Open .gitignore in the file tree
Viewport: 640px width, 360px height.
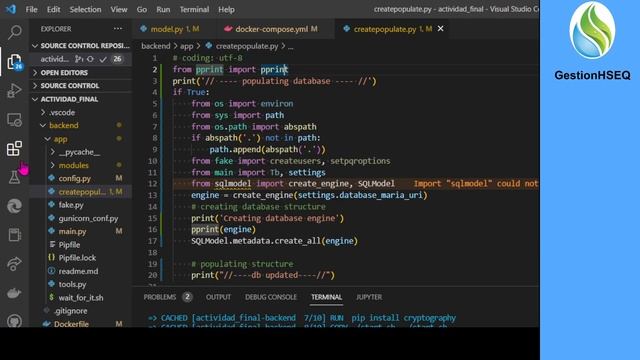point(71,311)
